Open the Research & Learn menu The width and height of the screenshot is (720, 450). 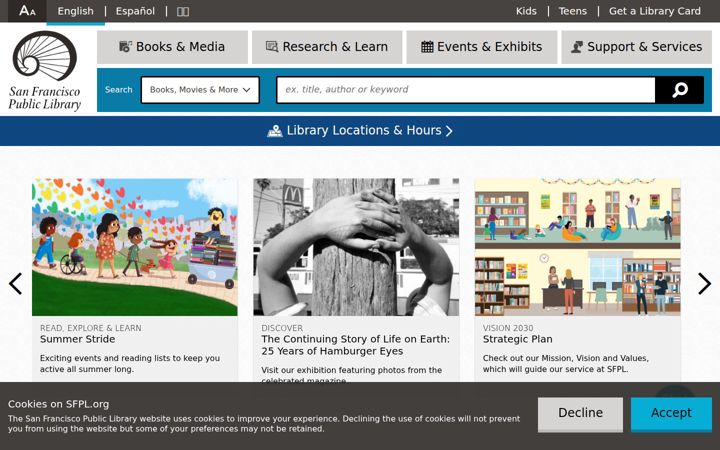pos(327,47)
